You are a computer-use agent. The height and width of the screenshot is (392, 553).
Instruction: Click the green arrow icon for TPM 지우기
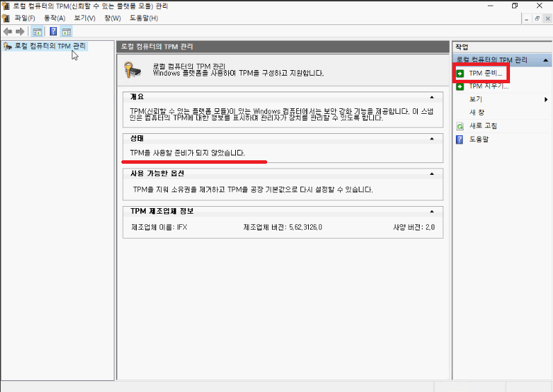click(460, 87)
